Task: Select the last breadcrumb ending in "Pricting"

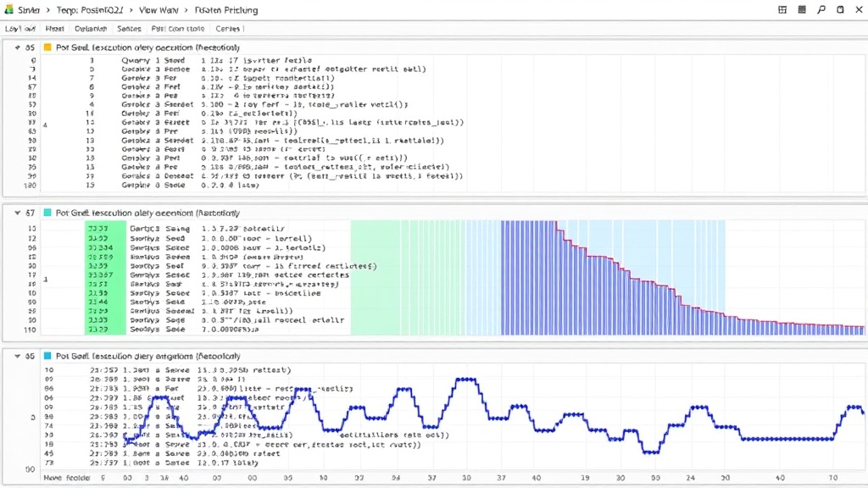Action: pyautogui.click(x=225, y=10)
